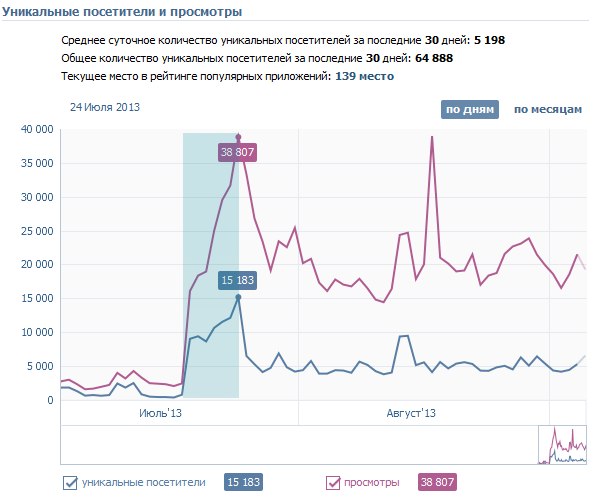Screen dimensions: 601x502
Task: Click the 38 807 peak point marker
Action: [x=238, y=137]
